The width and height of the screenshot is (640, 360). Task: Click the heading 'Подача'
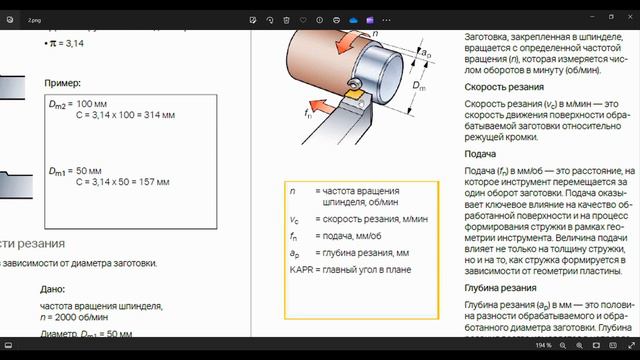(480, 154)
